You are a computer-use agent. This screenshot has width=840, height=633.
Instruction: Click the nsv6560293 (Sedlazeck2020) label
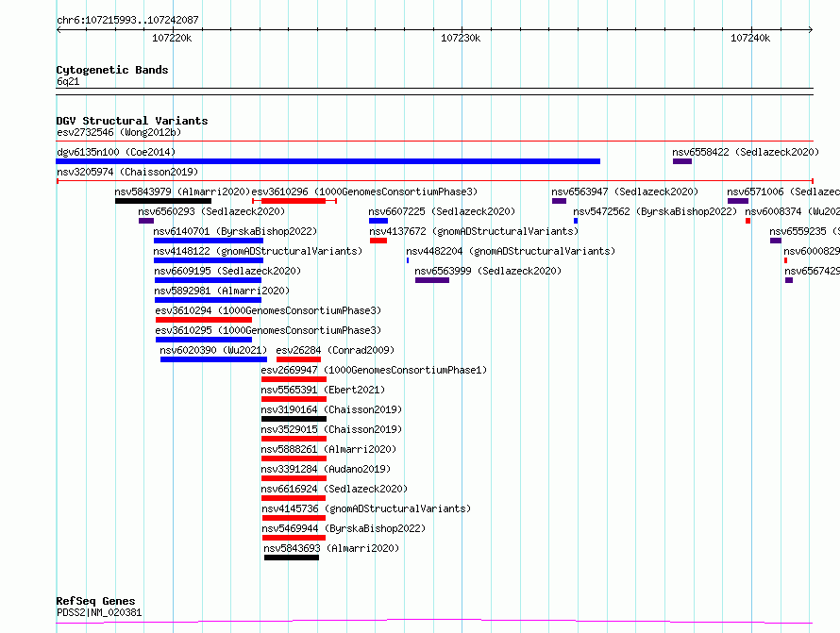pos(211,211)
